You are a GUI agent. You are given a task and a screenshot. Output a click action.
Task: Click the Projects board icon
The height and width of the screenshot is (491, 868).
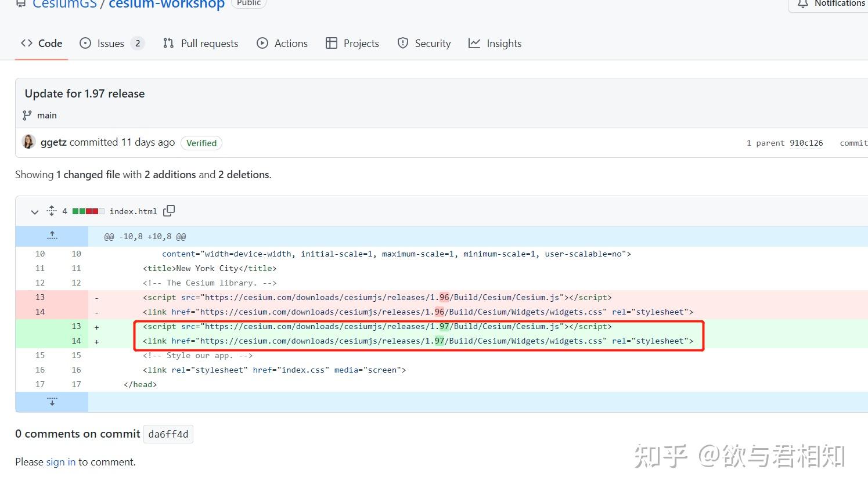click(332, 43)
